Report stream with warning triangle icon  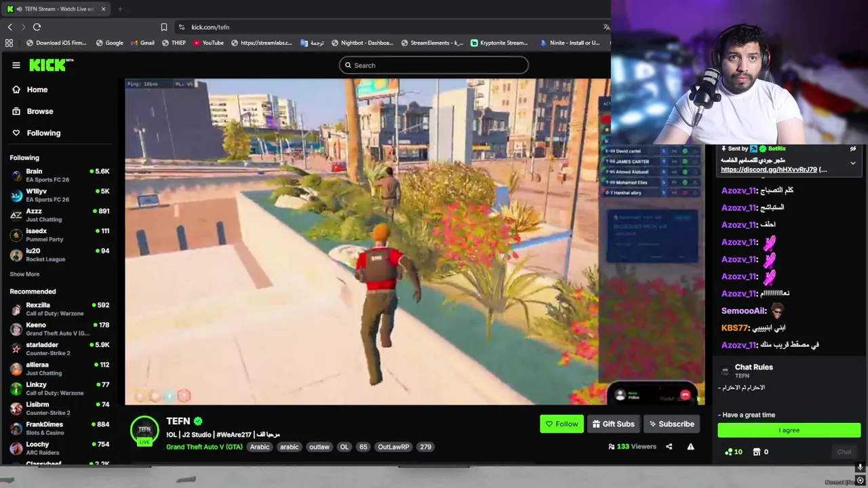690,447
